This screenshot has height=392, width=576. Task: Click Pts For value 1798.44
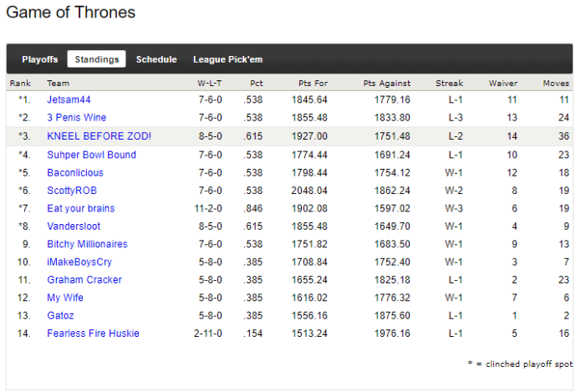point(309,173)
